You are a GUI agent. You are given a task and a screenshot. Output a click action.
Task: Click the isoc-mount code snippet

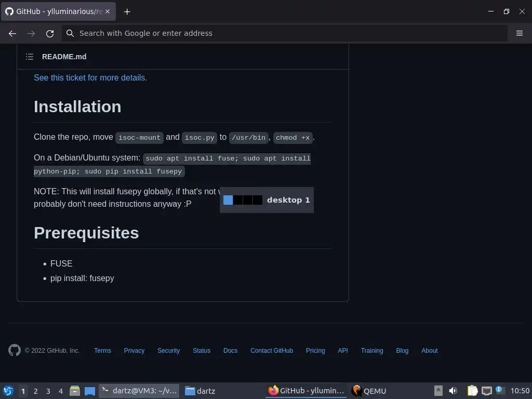(139, 137)
